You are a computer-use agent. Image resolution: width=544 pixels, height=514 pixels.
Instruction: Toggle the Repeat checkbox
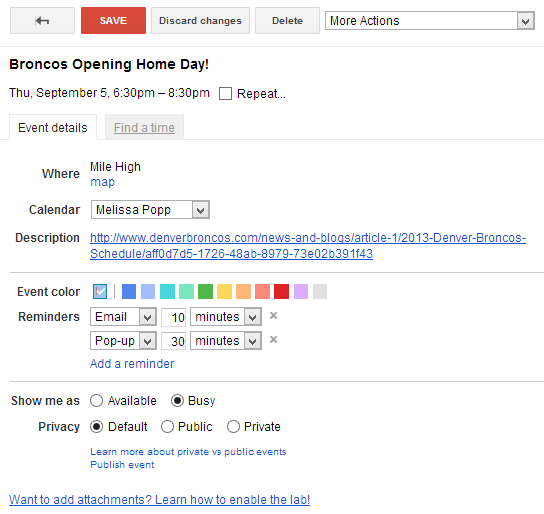(x=225, y=94)
